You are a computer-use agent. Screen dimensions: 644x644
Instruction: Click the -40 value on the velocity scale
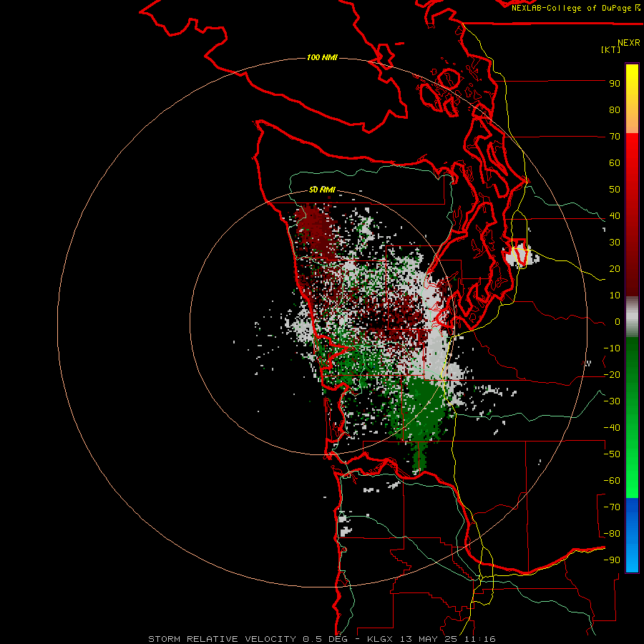[x=612, y=428]
